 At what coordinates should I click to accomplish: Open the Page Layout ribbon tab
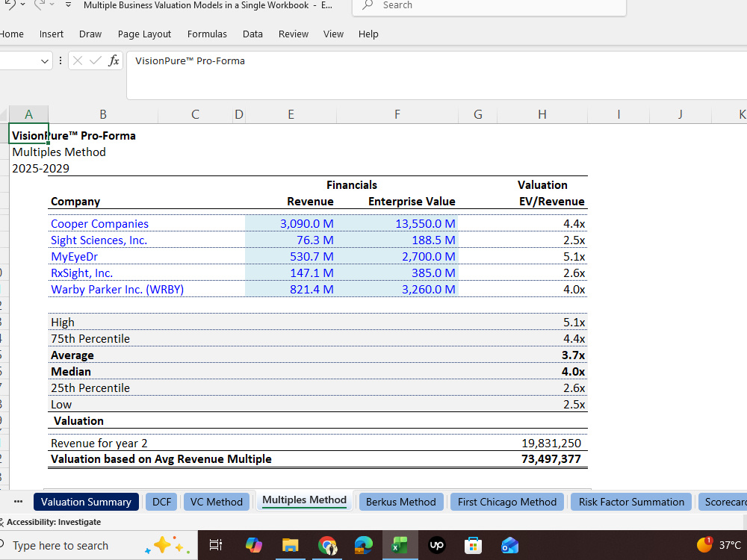[x=144, y=34]
